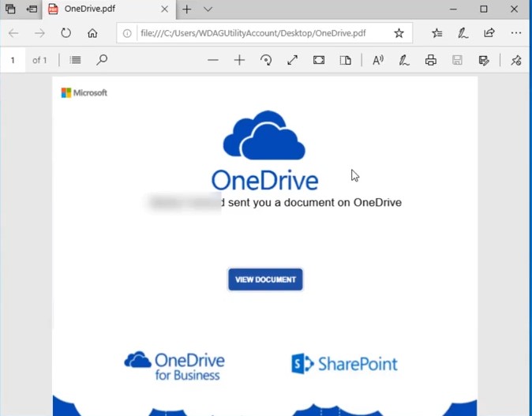Open the PDF table of contents
Viewport: 532px width, 416px height.
[75, 61]
